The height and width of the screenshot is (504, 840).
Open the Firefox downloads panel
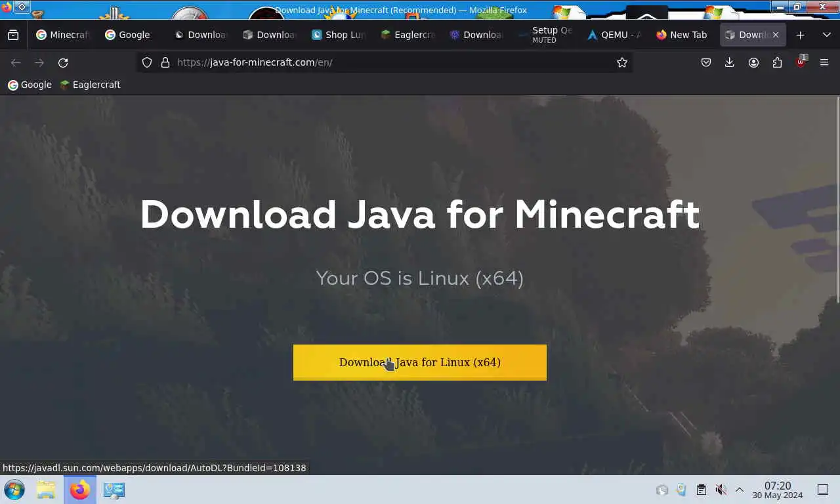729,62
